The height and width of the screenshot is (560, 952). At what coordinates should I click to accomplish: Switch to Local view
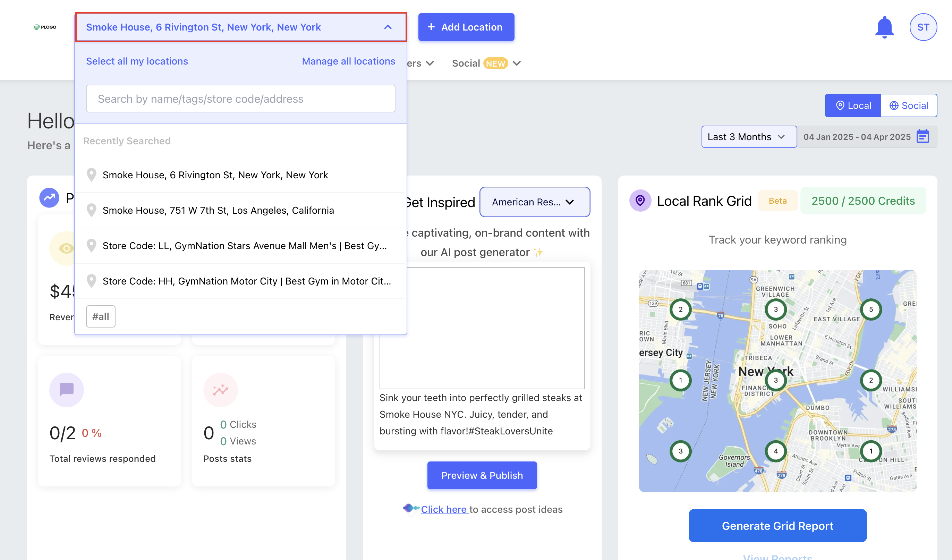point(853,105)
